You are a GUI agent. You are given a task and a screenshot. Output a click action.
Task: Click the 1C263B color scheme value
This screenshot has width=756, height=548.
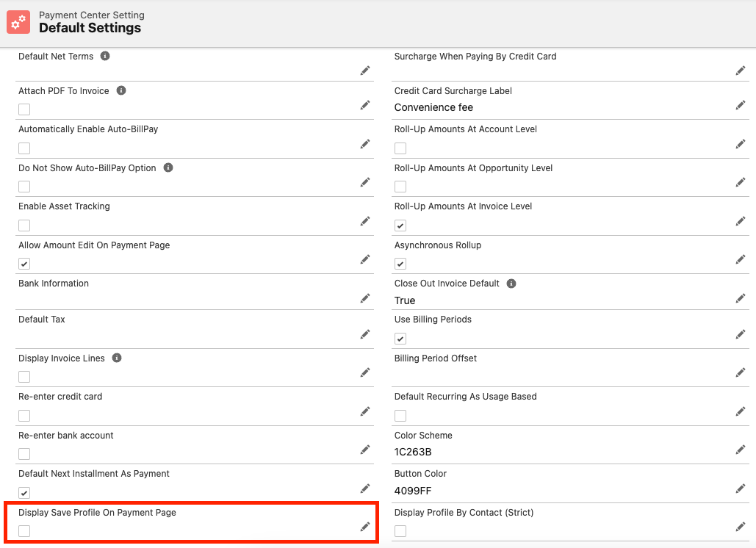click(x=413, y=452)
